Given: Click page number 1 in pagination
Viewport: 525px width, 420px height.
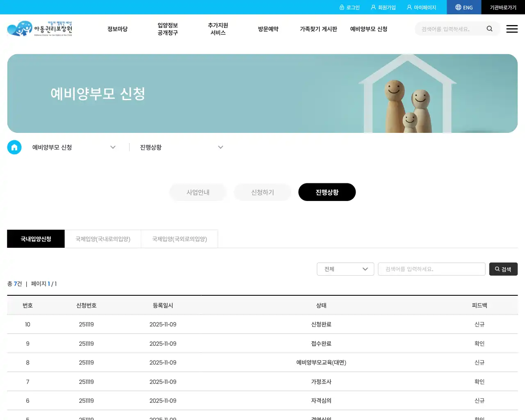Looking at the screenshot, I should click(48, 283).
